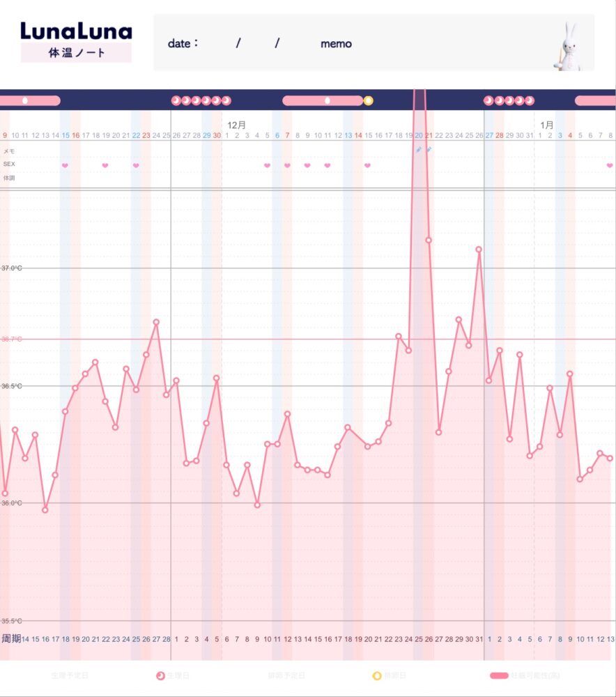Image resolution: width=616 pixels, height=697 pixels.
Task: Select the memo pencil icon on December 21
Action: tap(429, 149)
